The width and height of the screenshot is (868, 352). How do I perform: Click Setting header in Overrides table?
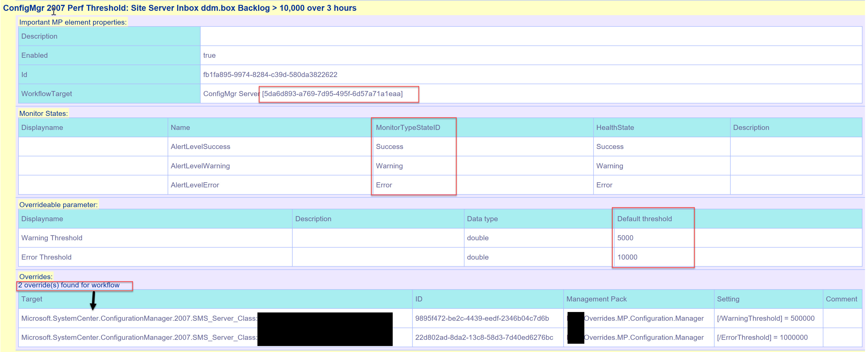[728, 299]
